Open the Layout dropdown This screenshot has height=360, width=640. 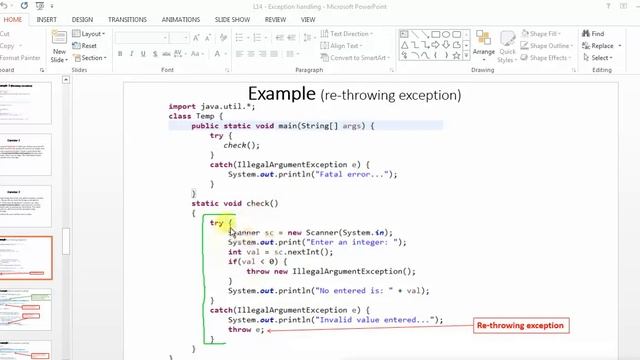tap(89, 33)
